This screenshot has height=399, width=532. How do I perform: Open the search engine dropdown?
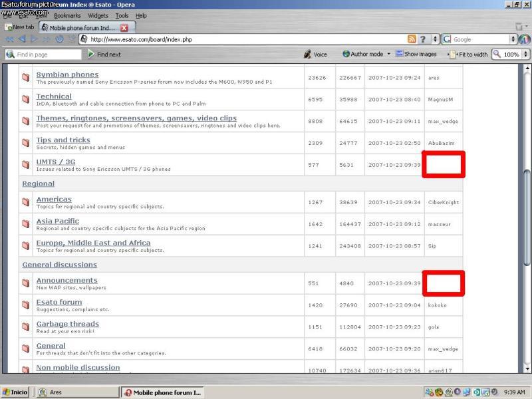[x=513, y=39]
